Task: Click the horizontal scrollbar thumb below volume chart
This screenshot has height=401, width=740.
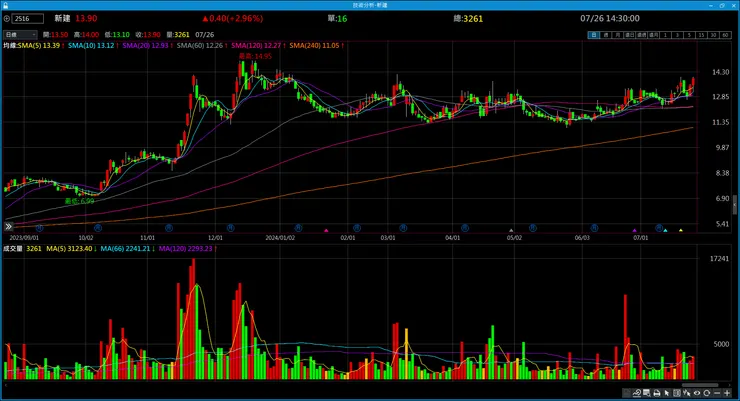Action: 700,385
